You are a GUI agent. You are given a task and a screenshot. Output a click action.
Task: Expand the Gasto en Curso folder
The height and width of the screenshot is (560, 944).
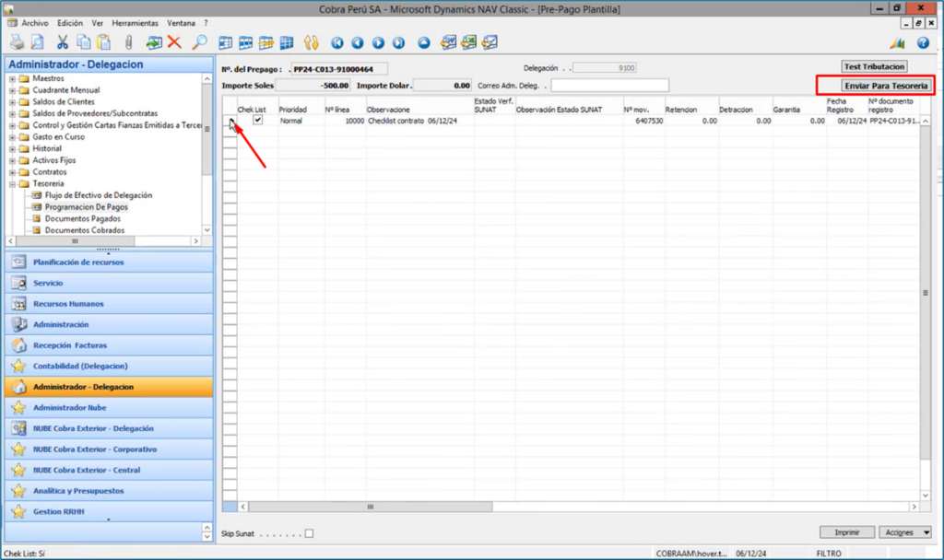12,137
